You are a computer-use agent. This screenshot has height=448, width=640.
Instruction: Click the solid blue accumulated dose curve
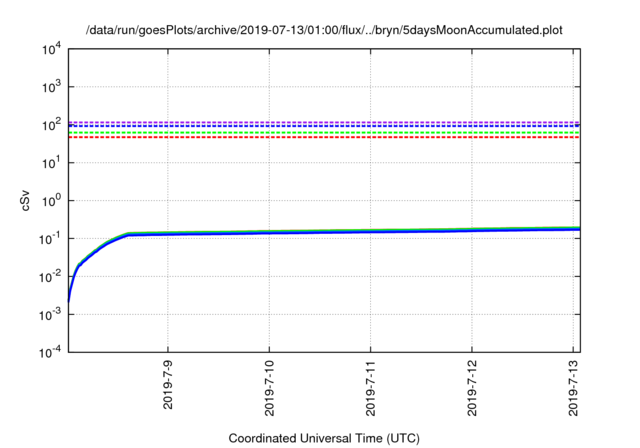(x=324, y=232)
